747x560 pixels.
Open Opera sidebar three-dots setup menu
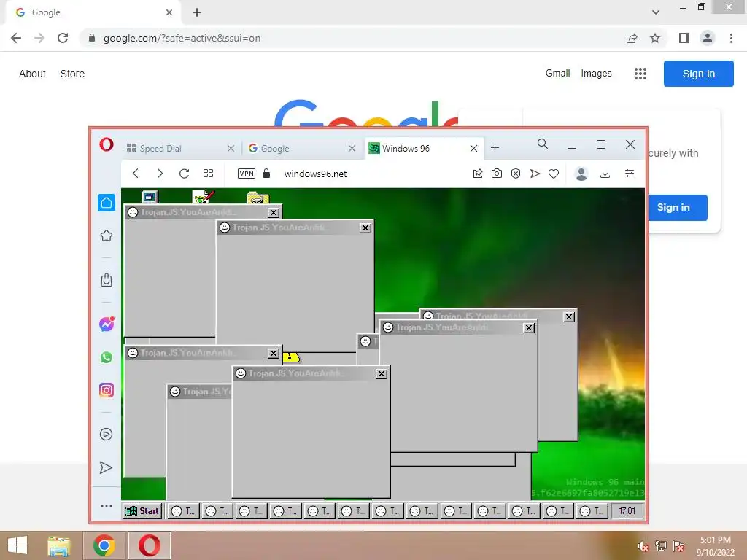coord(107,506)
